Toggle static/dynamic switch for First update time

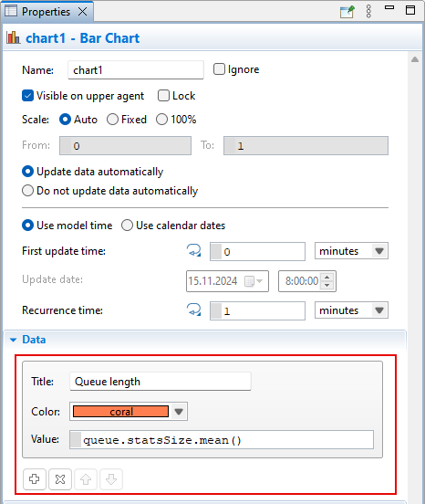(x=194, y=251)
